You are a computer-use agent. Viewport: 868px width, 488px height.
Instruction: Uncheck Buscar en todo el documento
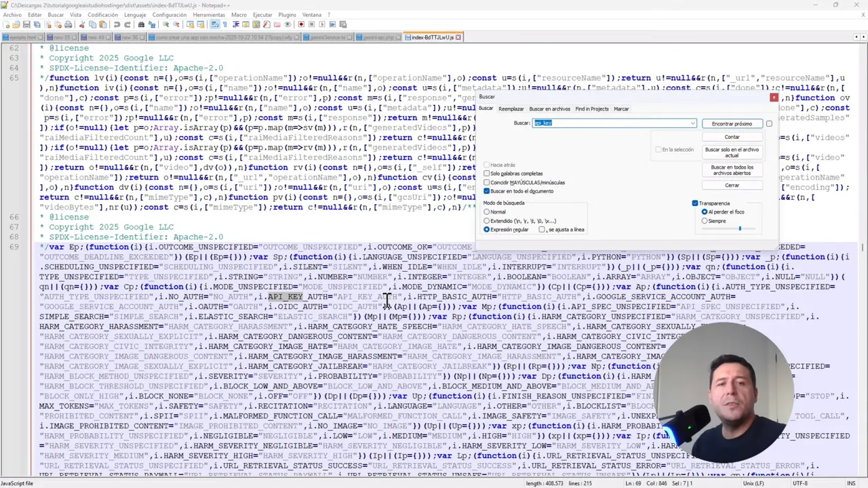(x=486, y=191)
